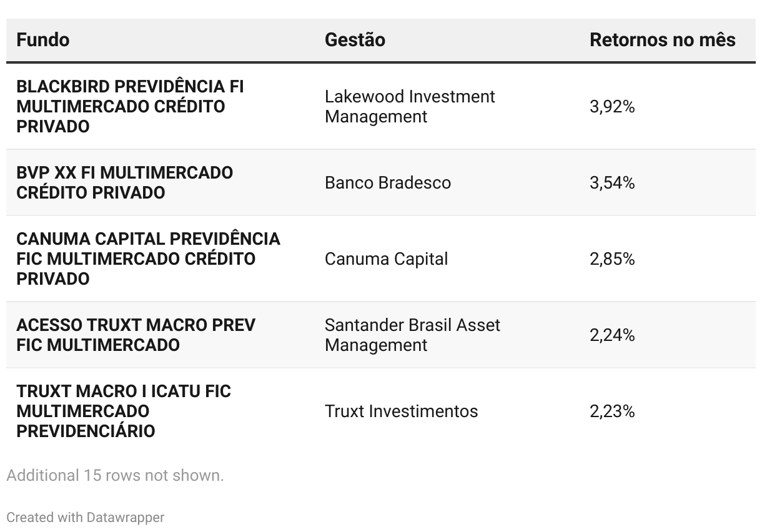Click the Canuma Capital manager cell
The width and height of the screenshot is (762, 532).
pyautogui.click(x=386, y=259)
